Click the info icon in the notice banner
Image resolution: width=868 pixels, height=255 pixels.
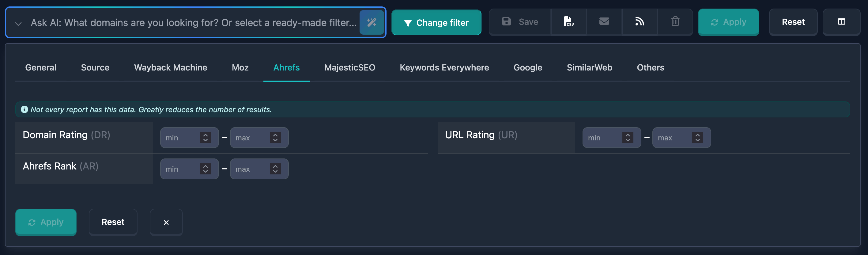tap(24, 109)
